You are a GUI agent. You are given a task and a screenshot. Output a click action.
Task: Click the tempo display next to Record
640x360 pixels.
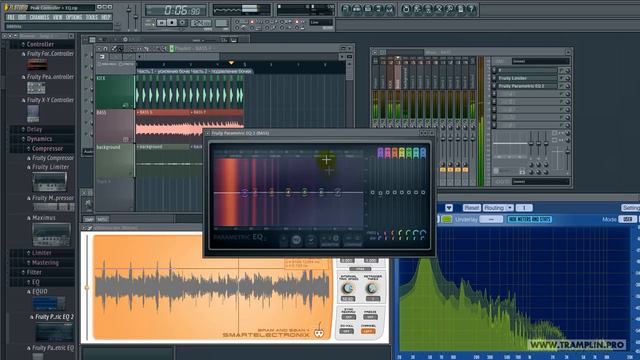(x=201, y=23)
